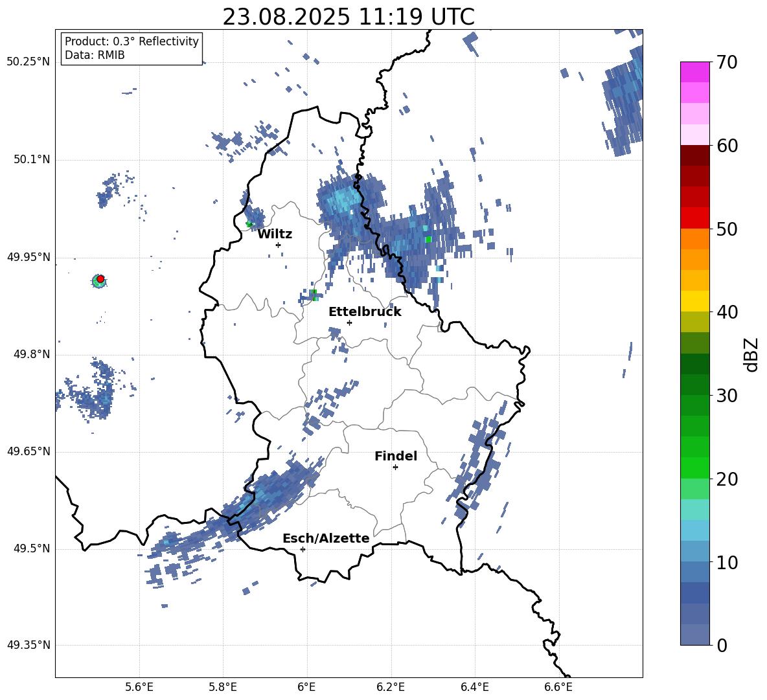Click the 6.2°E longitude label
Viewport: 767px width, 700px height.
[391, 687]
